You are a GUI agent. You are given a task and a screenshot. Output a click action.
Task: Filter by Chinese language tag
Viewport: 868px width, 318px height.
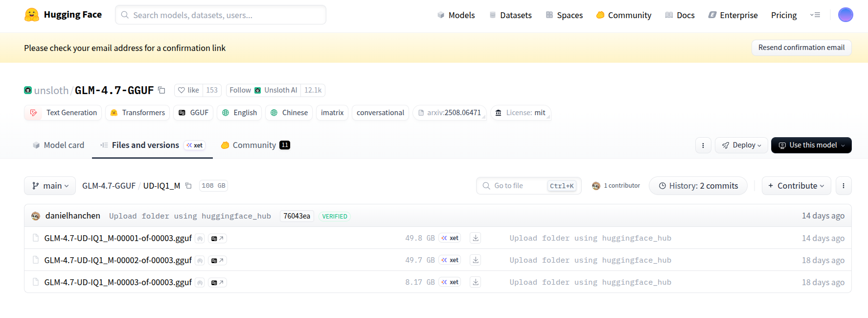coord(289,113)
